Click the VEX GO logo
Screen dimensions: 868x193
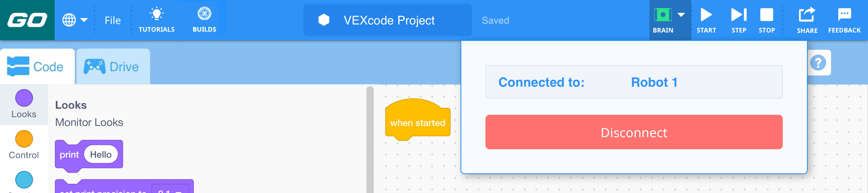coord(27,20)
